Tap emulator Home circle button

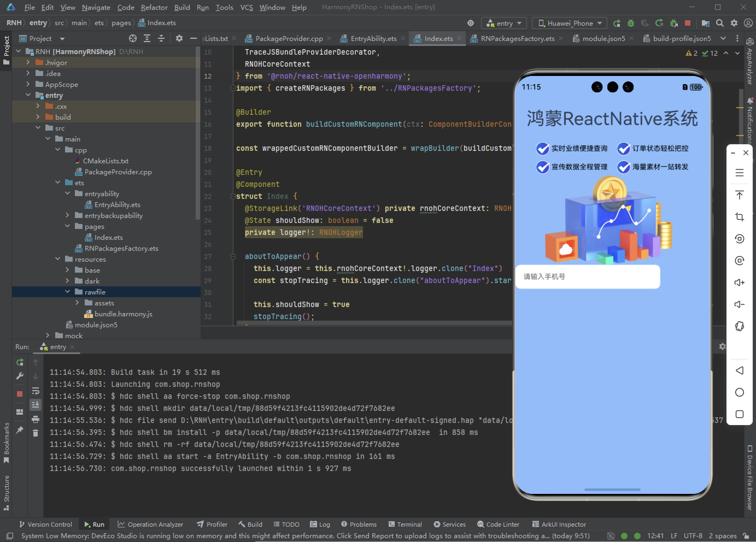[740, 392]
